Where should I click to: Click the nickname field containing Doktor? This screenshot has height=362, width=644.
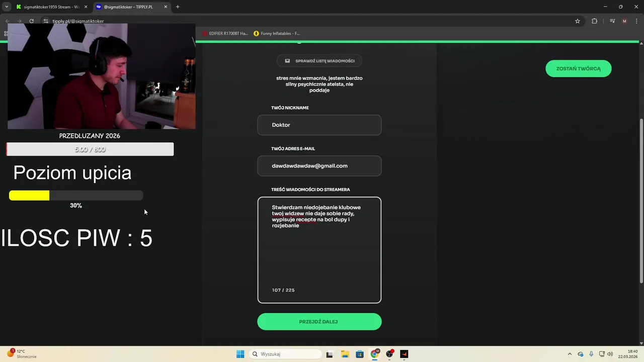point(319,125)
